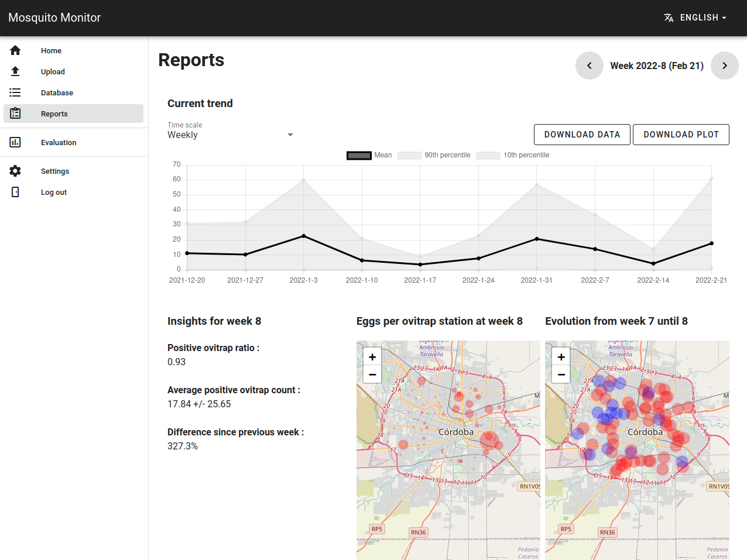Open the English language selector
The image size is (747, 560).
click(695, 18)
